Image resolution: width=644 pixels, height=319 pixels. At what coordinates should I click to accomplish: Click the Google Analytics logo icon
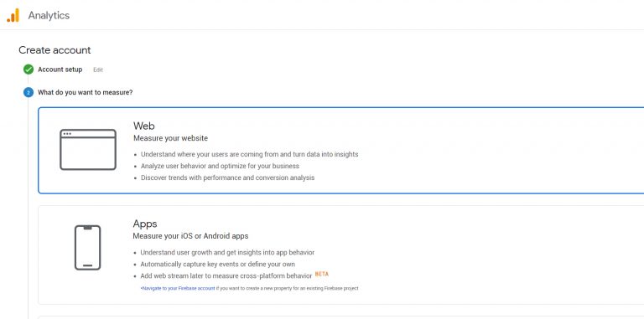(13, 16)
